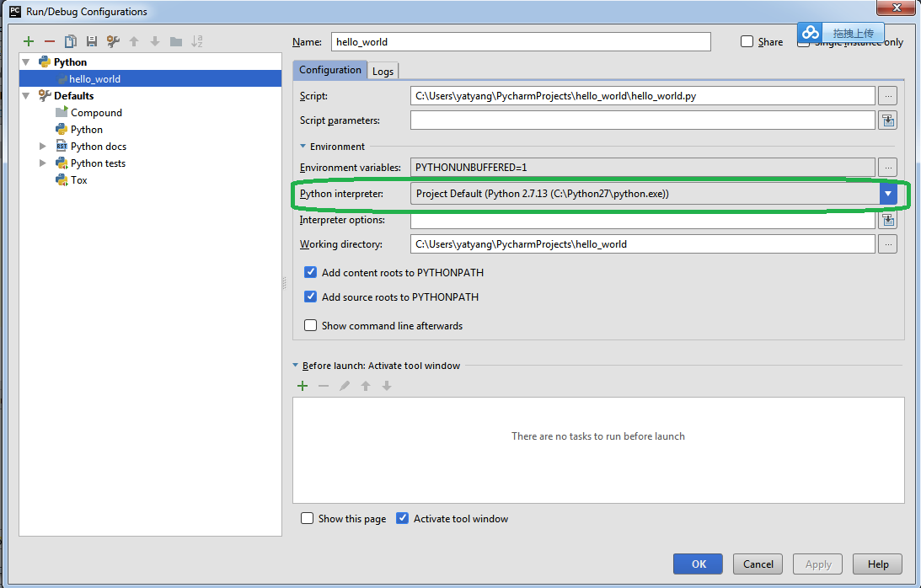Click the PyCharm icon in the title bar
The image size is (921, 588).
pos(14,11)
